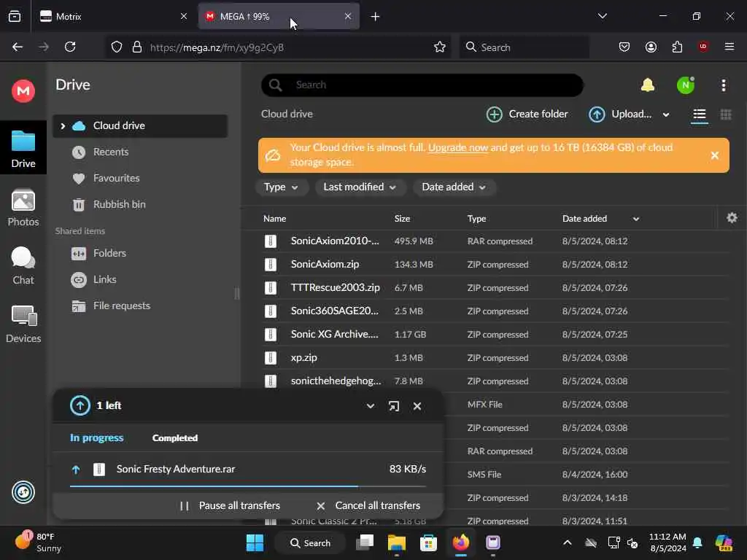Open the green N account avatar
Viewport: 747px width, 560px height.
click(x=686, y=85)
